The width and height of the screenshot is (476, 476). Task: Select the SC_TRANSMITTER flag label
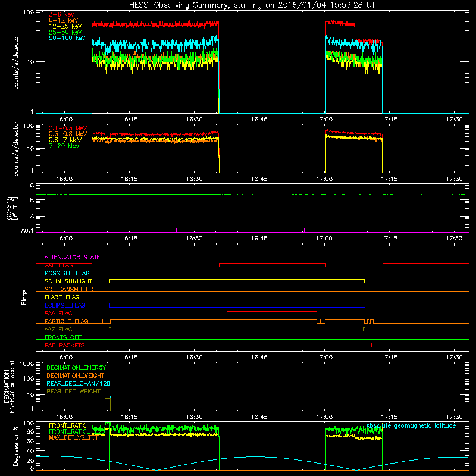[x=69, y=289]
